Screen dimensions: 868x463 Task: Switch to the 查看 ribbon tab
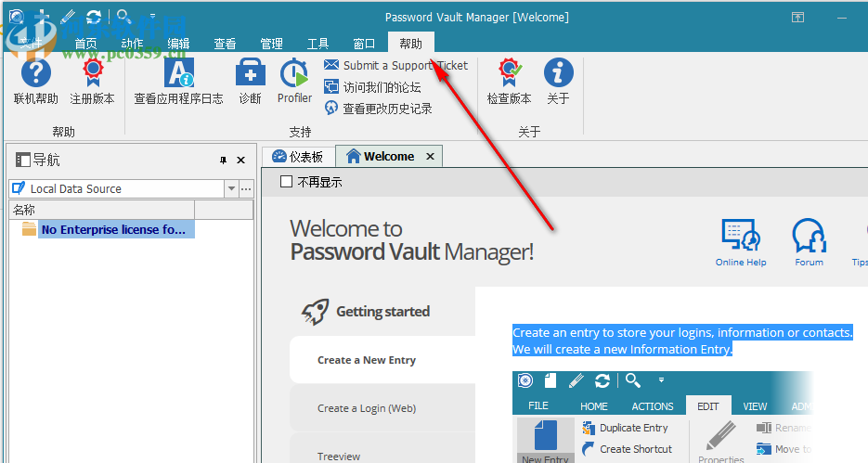226,44
